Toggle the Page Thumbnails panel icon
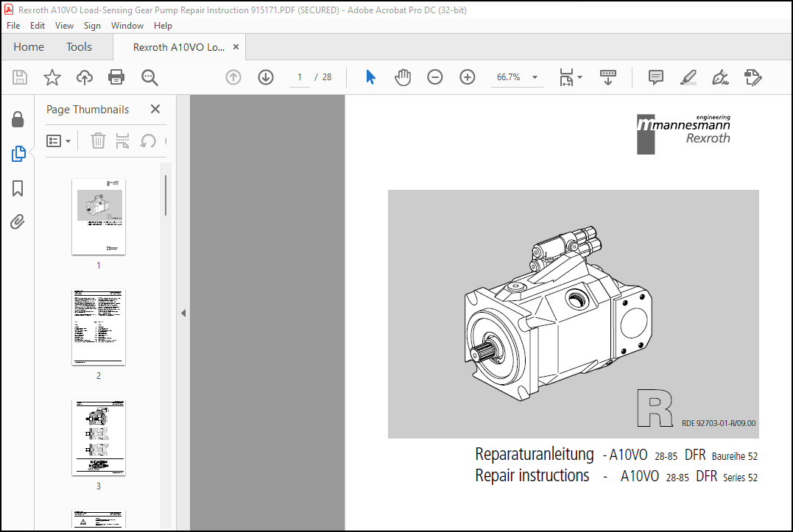Viewport: 793px width, 532px height. pos(18,154)
